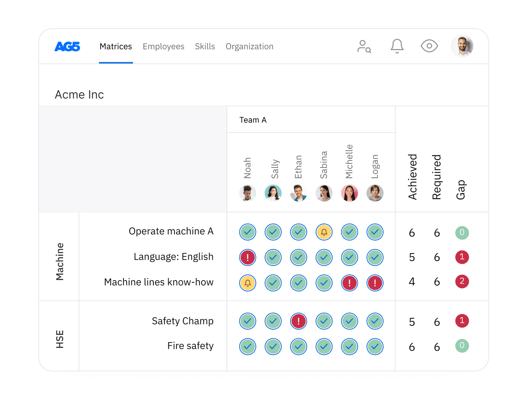
Task: Click Noah's yellow bell on Machine lines know-how
Action: coord(247,283)
